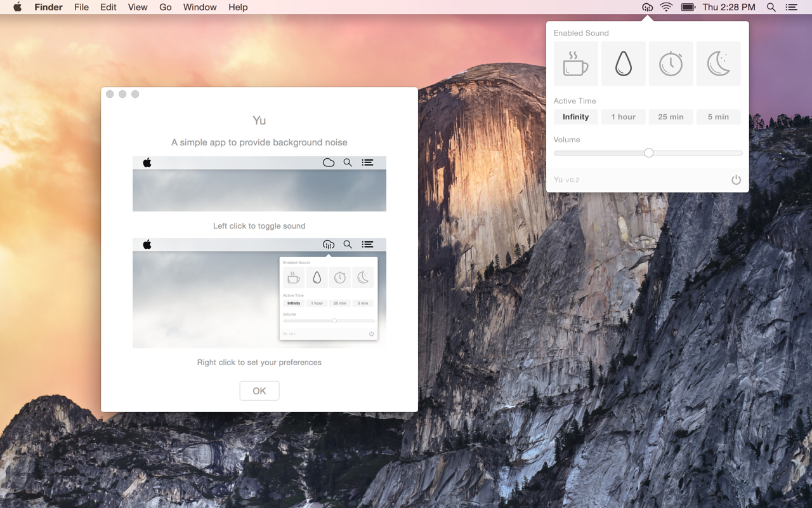Quit Yu with the power icon
The height and width of the screenshot is (508, 812).
click(736, 180)
